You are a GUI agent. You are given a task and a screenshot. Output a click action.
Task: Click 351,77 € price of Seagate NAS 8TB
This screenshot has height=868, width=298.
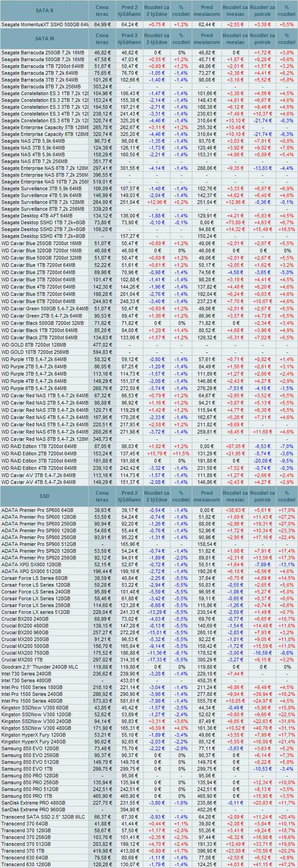pyautogui.click(x=103, y=161)
